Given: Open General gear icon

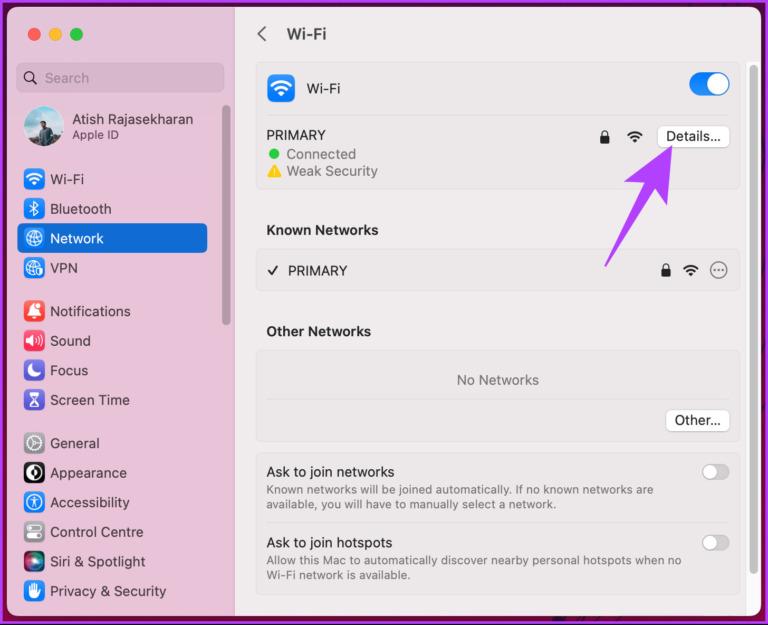Looking at the screenshot, I should [34, 443].
